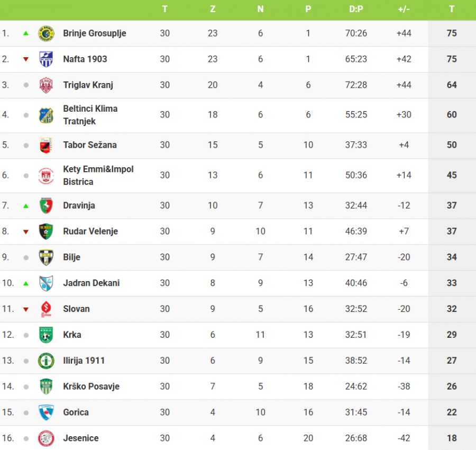Click the Jesenice round club crest

(46, 438)
